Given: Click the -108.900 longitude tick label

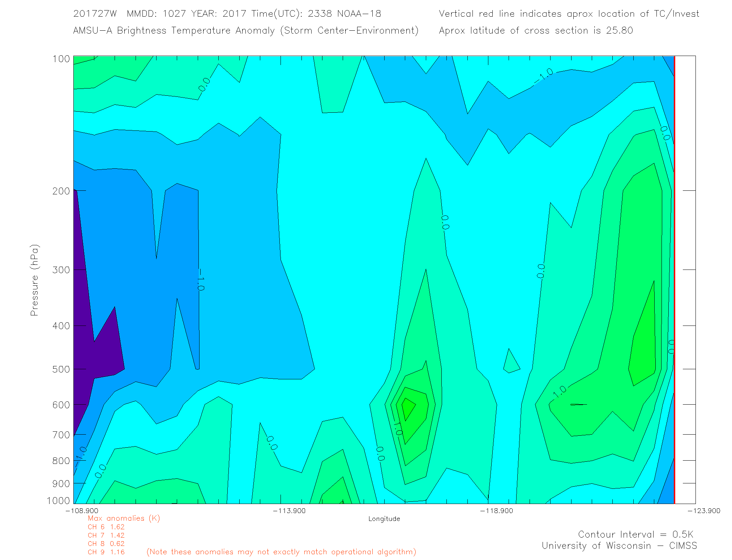Looking at the screenshot, I should pyautogui.click(x=82, y=511).
